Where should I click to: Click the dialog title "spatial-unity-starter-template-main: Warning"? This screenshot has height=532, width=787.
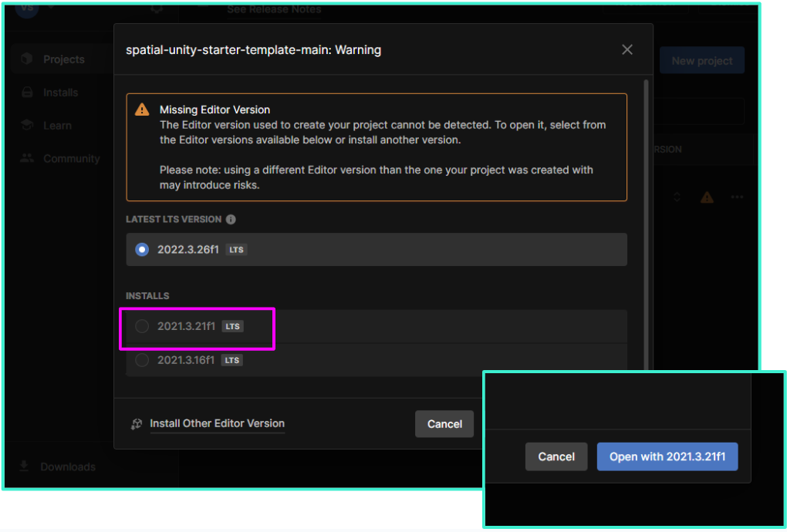pos(254,49)
